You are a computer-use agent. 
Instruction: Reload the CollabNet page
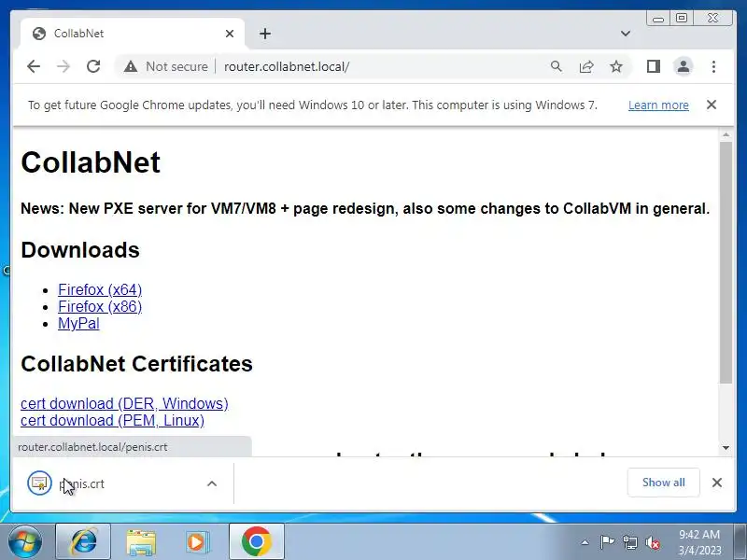[93, 66]
